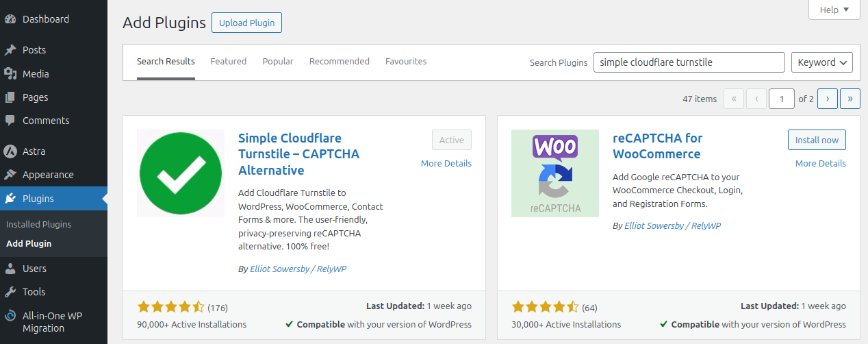Open All-in-One WP Migration menu
868x344 pixels.
(53, 322)
